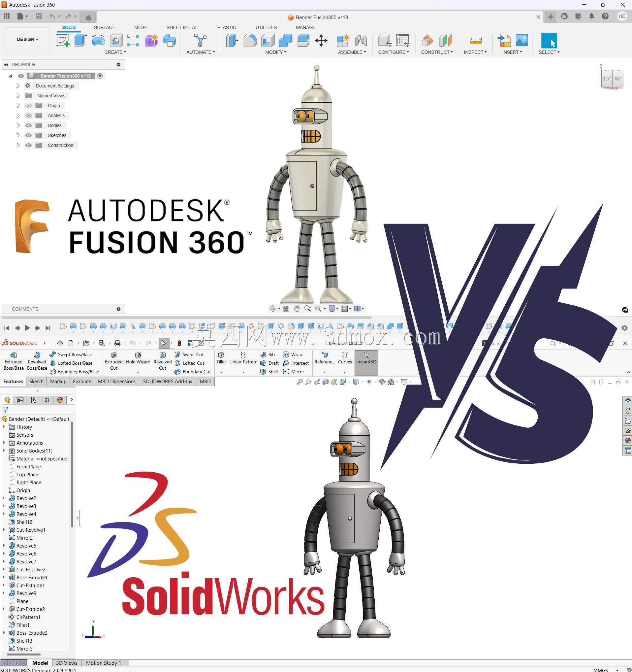Toggle eye icon for Bender Fusion360 v118 root

[21, 76]
